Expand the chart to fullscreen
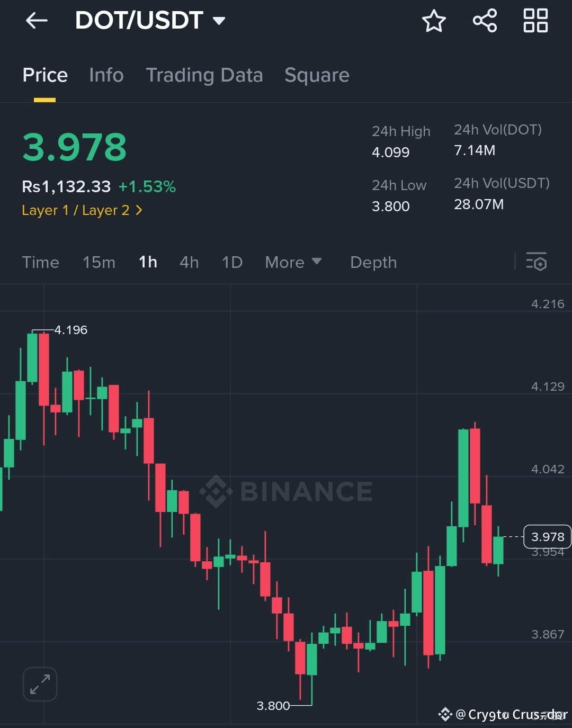The width and height of the screenshot is (572, 728). [x=40, y=684]
